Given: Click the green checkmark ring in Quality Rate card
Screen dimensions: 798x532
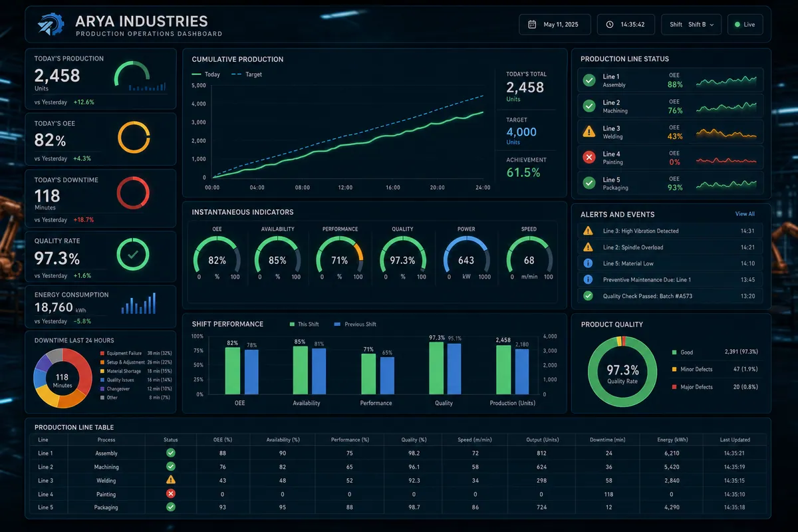Looking at the screenshot, I should (x=133, y=254).
